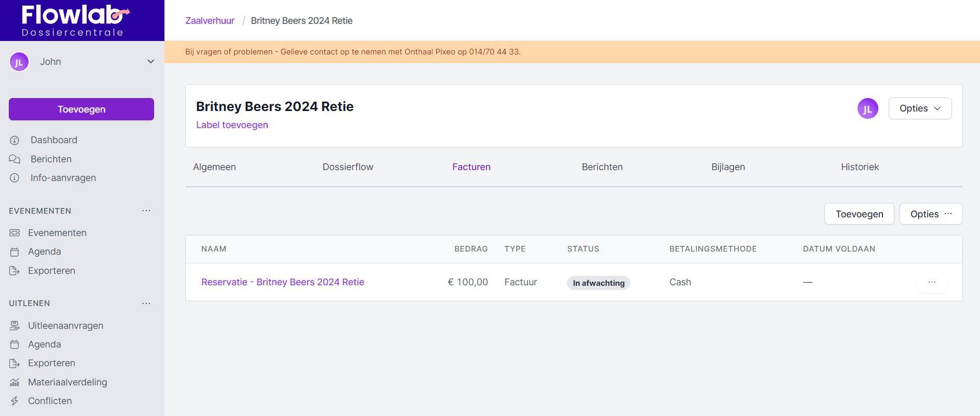Click the Info-aanvragen info icon
The height and width of the screenshot is (416, 980).
[x=15, y=178]
